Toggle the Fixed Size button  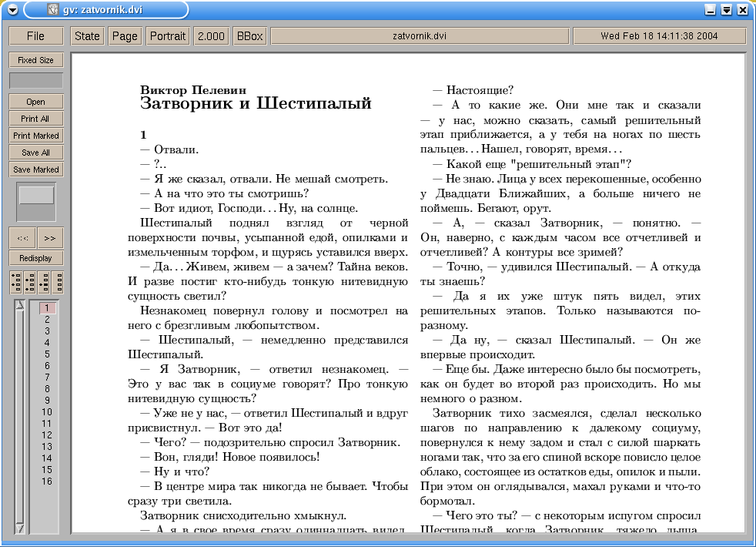tap(35, 60)
